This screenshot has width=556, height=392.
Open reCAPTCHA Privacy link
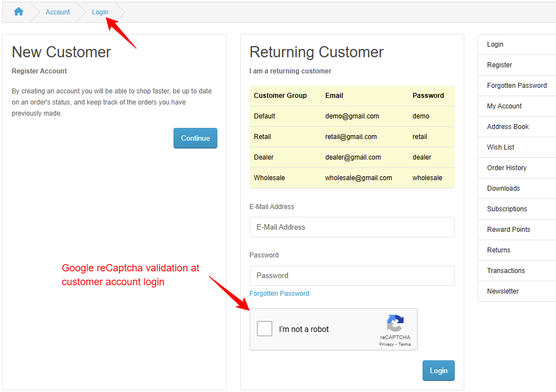[x=386, y=344]
